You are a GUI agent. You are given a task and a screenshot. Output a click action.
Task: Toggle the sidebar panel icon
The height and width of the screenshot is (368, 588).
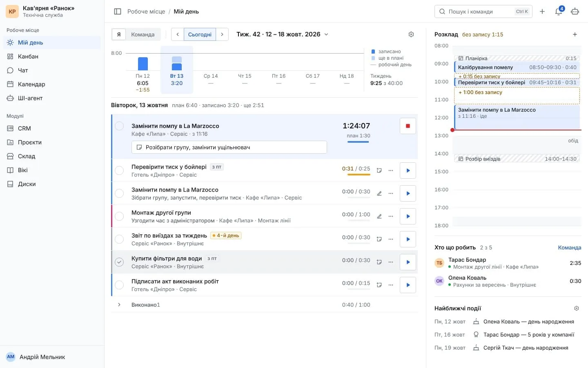[118, 11]
